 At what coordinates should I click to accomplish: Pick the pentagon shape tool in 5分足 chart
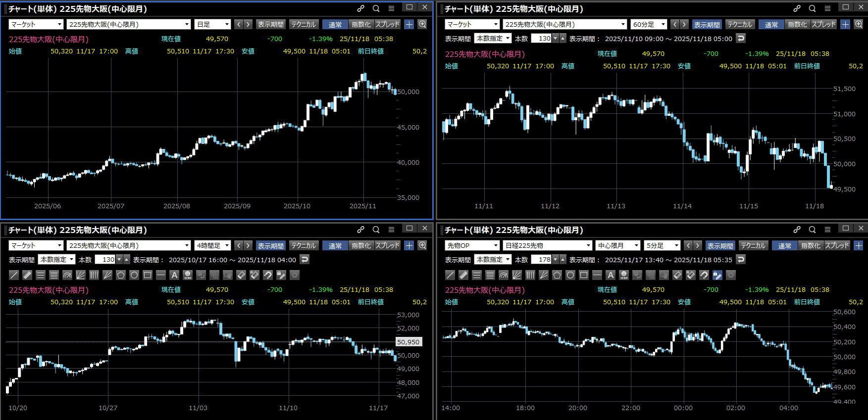pos(557,275)
